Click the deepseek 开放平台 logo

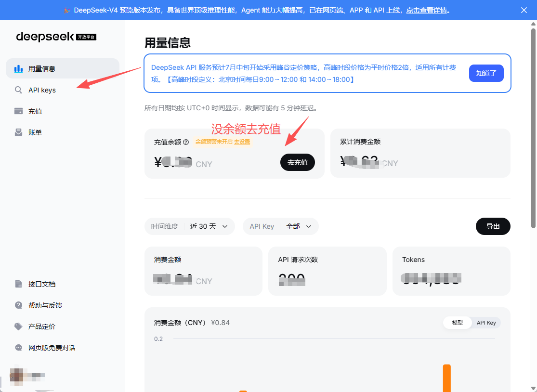coord(56,37)
